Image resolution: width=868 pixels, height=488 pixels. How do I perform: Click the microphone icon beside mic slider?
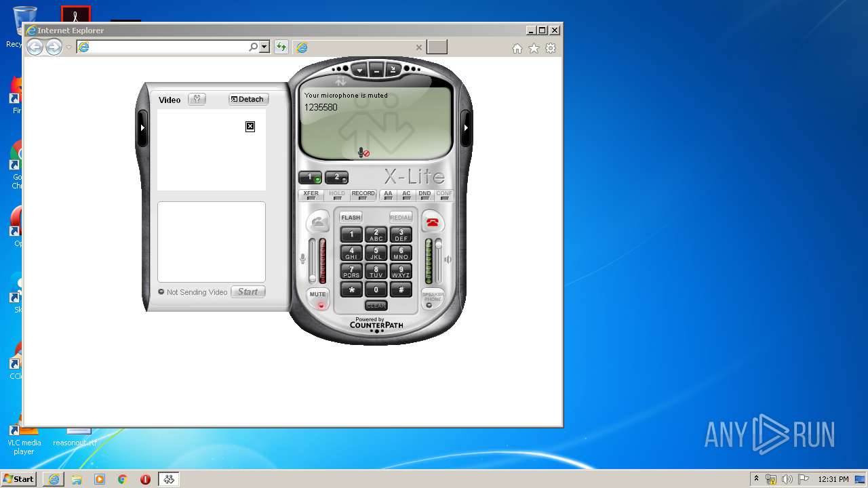[x=303, y=259]
